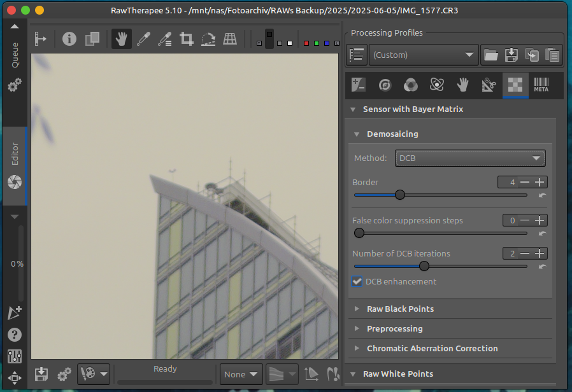Open the Editor tab in sidebar
This screenshot has width=572, height=392.
click(x=15, y=165)
